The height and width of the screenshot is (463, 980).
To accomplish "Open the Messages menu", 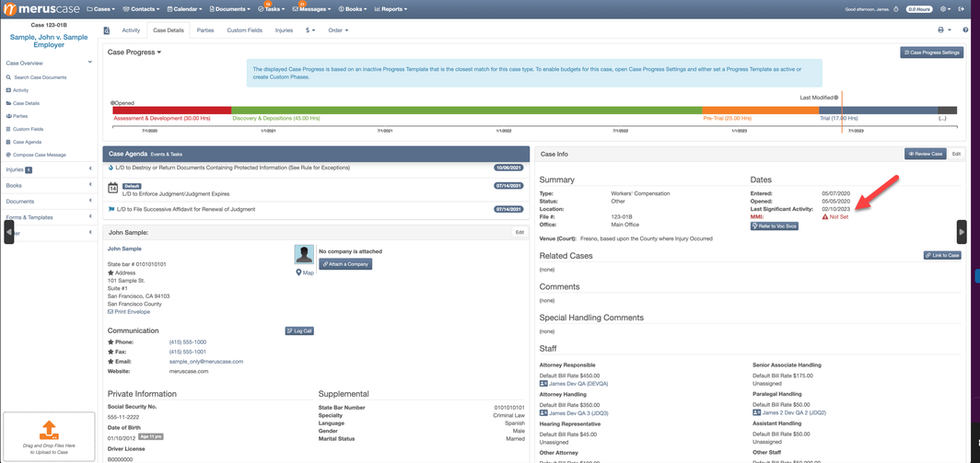I will 311,9.
